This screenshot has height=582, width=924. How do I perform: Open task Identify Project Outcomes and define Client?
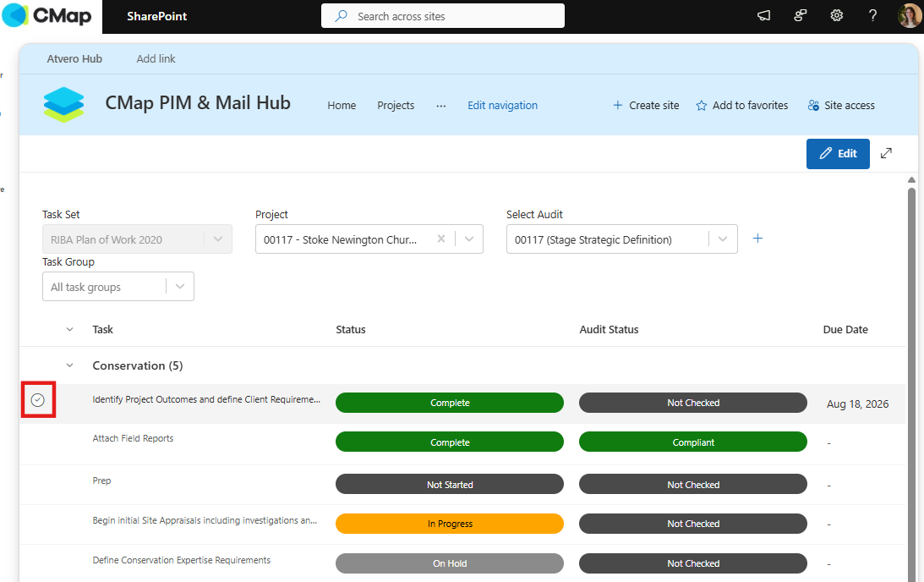coord(206,399)
